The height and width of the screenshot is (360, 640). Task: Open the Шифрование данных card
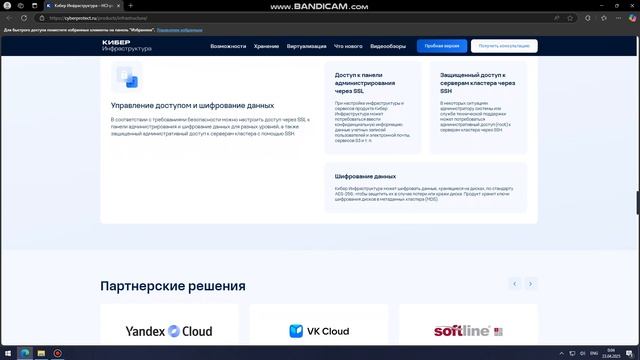pyautogui.click(x=426, y=187)
